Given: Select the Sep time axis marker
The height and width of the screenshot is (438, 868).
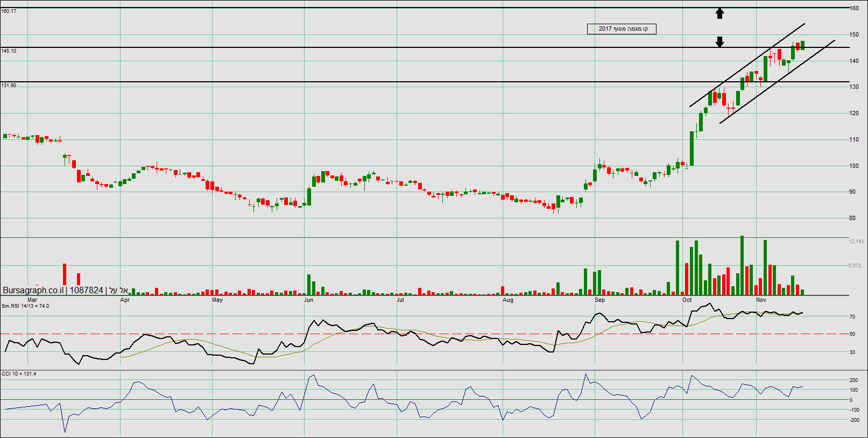Looking at the screenshot, I should coord(599,300).
